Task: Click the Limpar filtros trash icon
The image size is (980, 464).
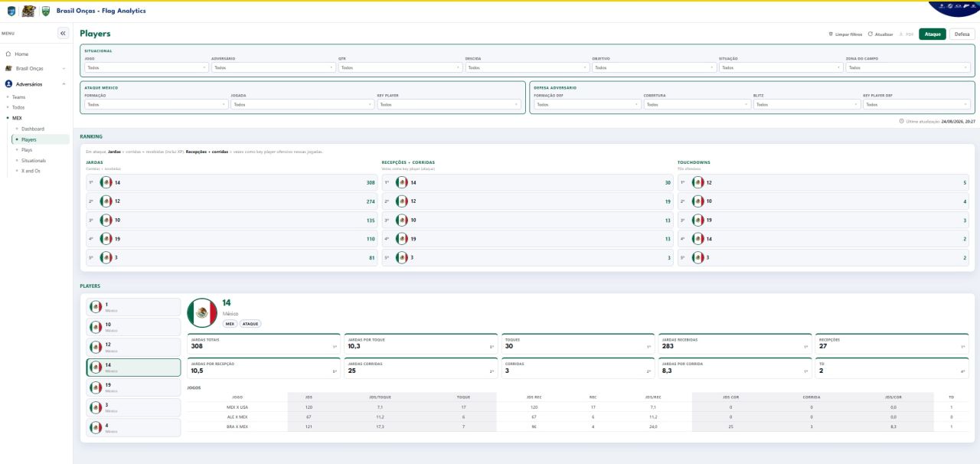Action: tap(831, 34)
